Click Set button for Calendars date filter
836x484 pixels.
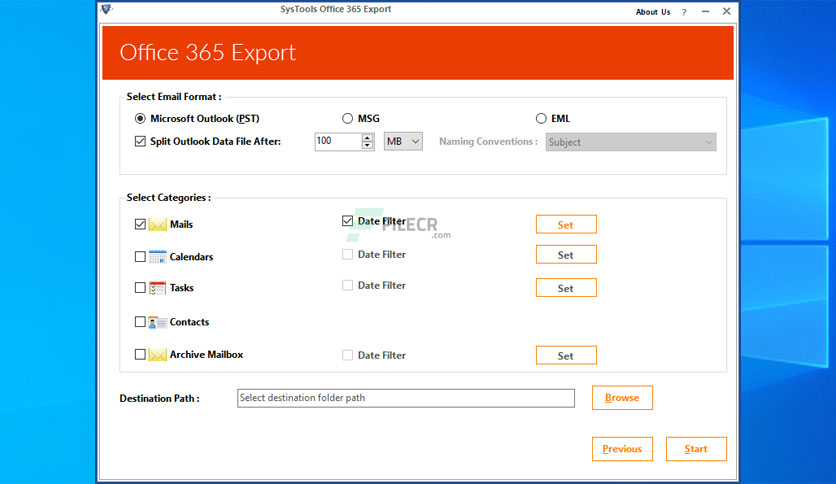566,255
